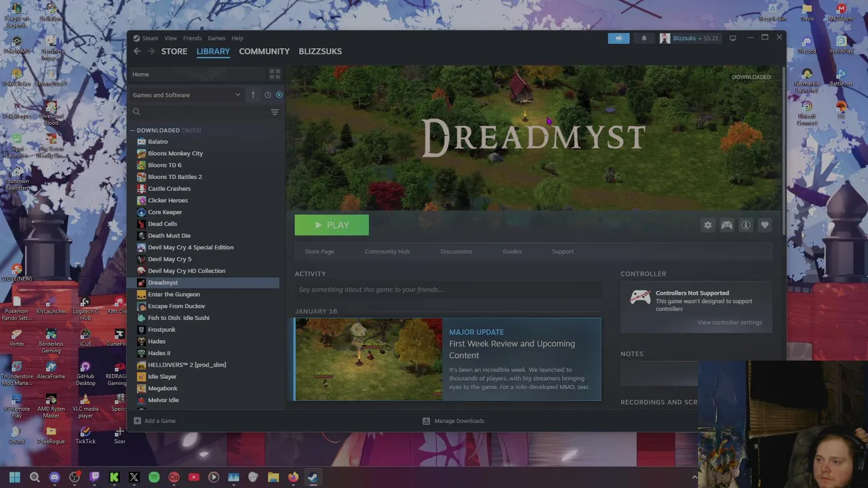Viewport: 868px width, 488px height.
Task: Open First Week Review and Upcoming Content
Action: point(512,349)
